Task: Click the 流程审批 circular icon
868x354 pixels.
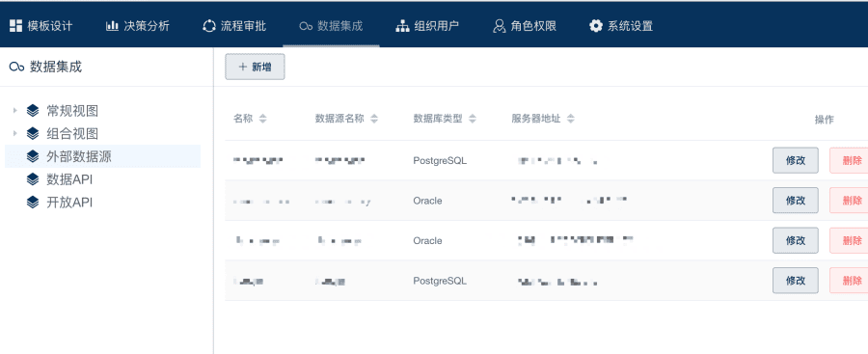Action: (x=209, y=26)
